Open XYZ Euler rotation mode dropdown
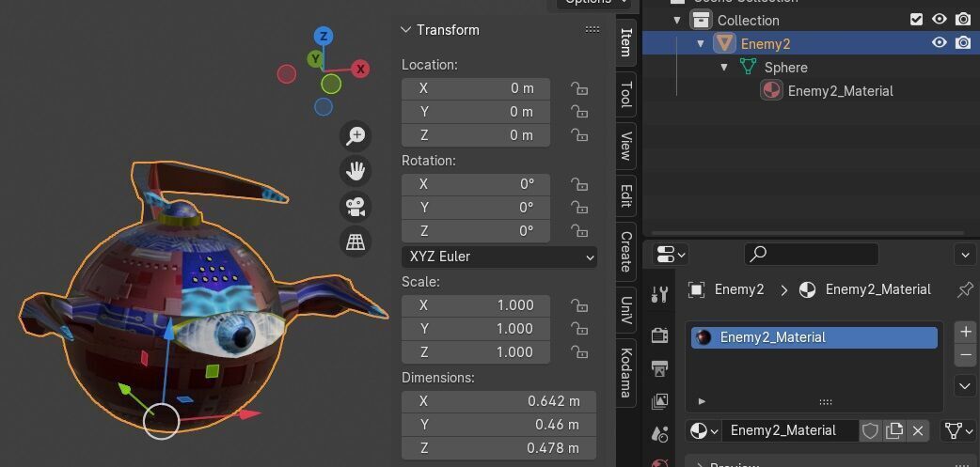The image size is (980, 467). point(499,257)
